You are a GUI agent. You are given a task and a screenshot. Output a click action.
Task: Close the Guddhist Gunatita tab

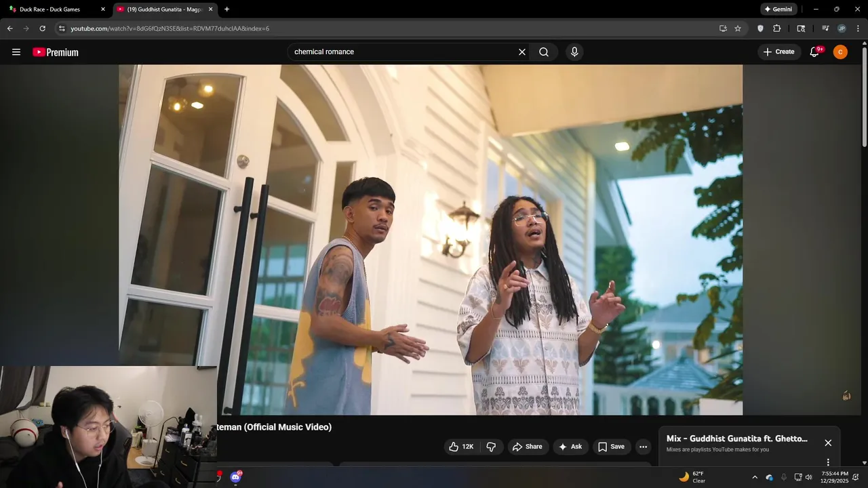(210, 9)
